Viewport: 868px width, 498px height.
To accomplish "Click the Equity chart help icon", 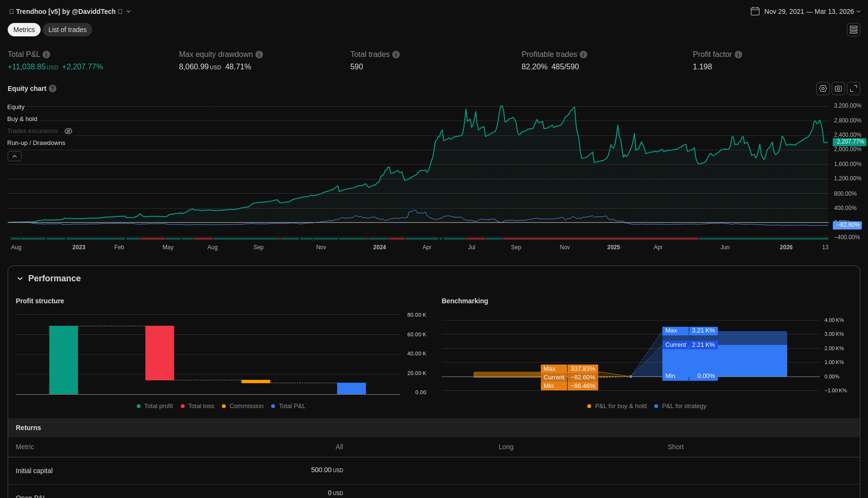I will (x=53, y=89).
